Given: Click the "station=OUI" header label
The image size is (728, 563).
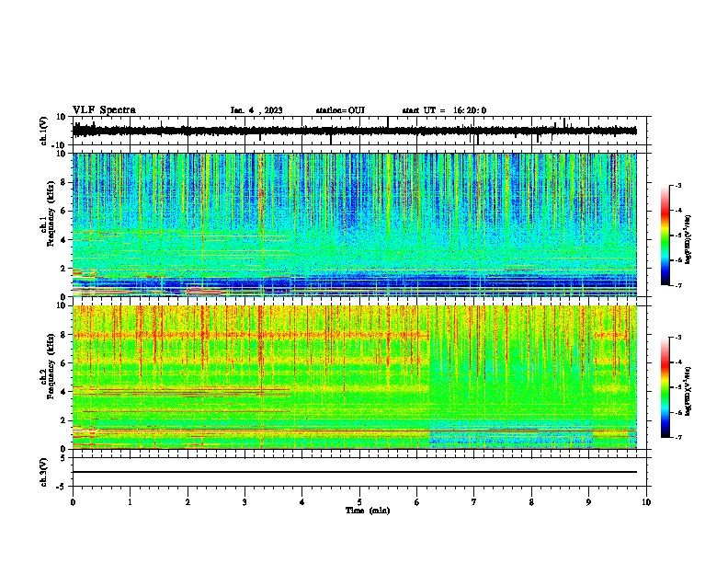Looking at the screenshot, I should (x=340, y=110).
